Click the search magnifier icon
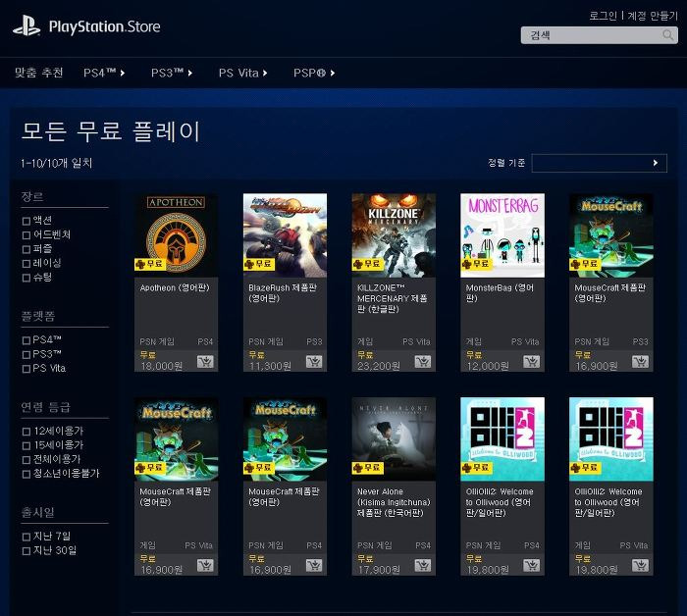 (x=667, y=35)
